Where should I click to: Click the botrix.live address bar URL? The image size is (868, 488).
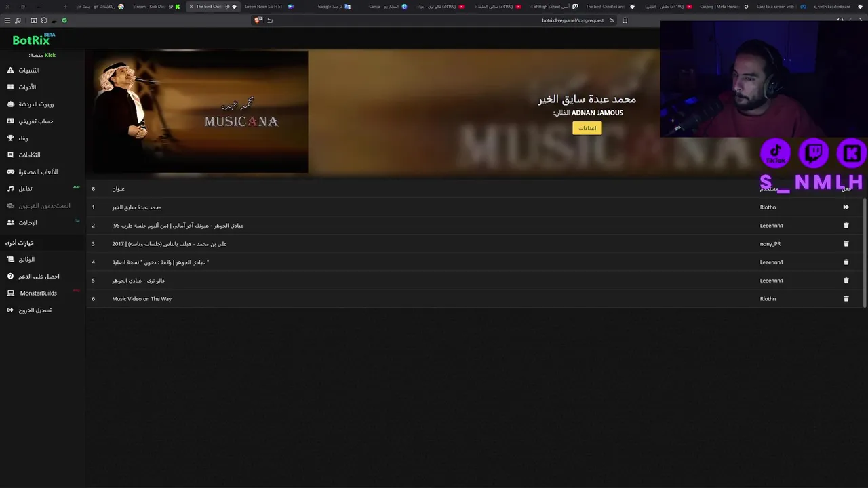click(x=572, y=20)
